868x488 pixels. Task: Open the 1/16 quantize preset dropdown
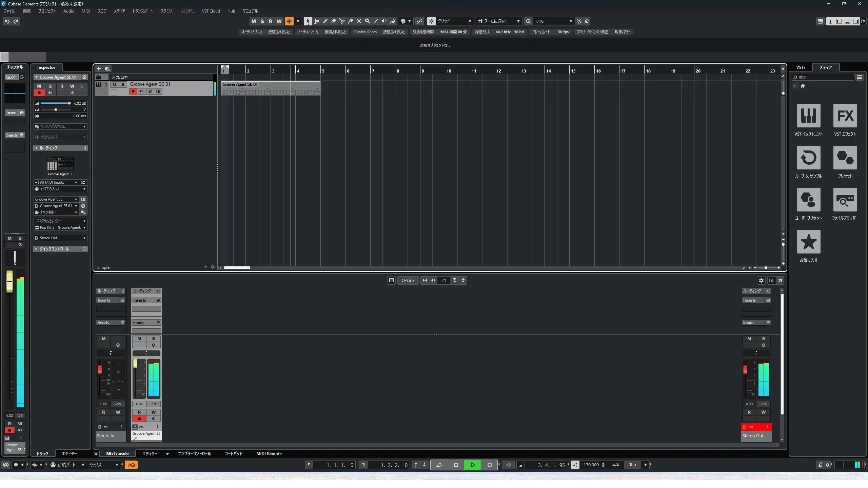pyautogui.click(x=571, y=21)
